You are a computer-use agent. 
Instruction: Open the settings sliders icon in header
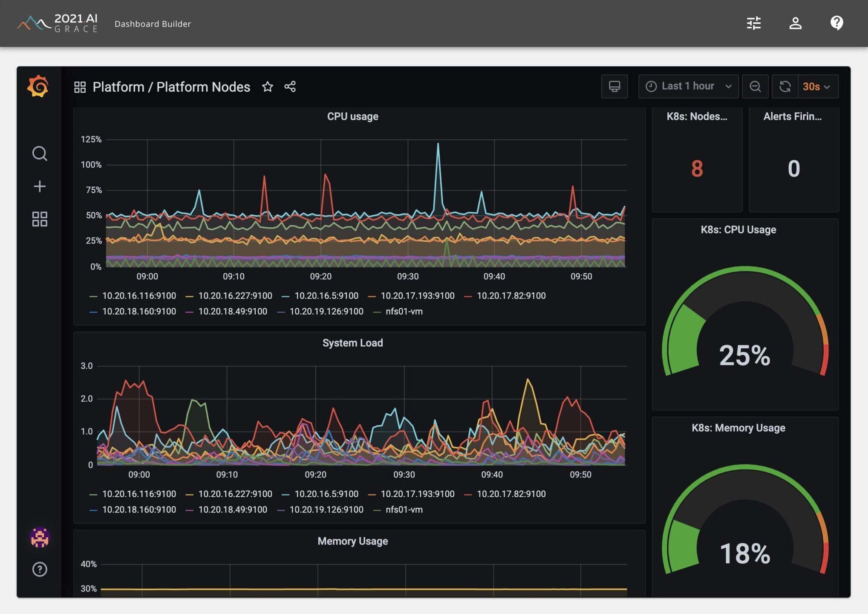[x=753, y=23]
